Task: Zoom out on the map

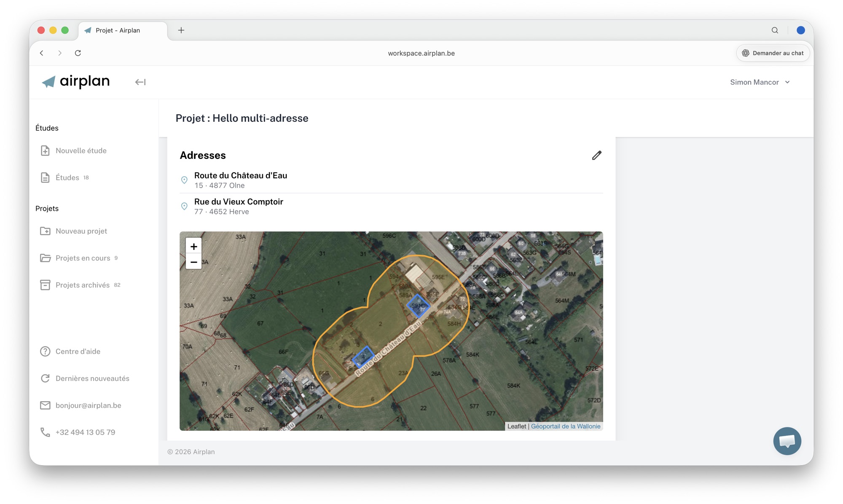Action: coord(193,262)
